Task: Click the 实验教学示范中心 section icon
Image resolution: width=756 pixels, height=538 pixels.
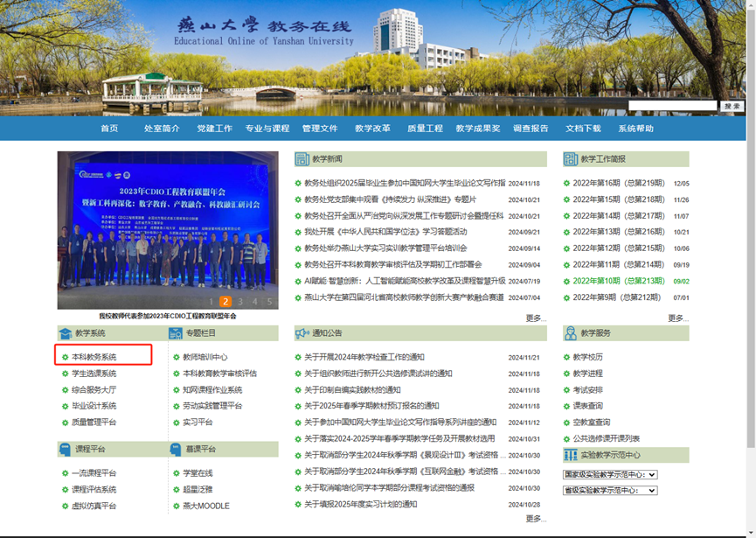Action: pos(571,455)
